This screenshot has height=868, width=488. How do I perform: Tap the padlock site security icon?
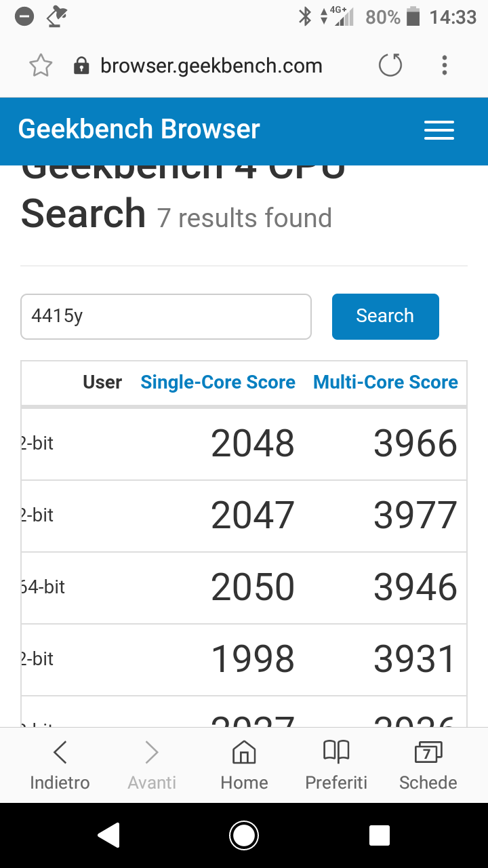(81, 66)
